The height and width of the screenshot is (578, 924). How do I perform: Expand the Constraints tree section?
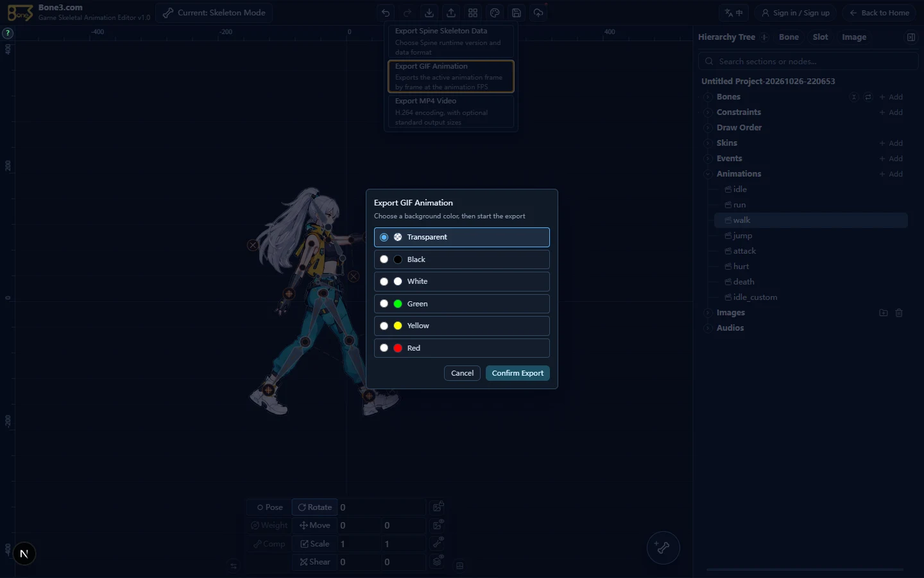707,112
